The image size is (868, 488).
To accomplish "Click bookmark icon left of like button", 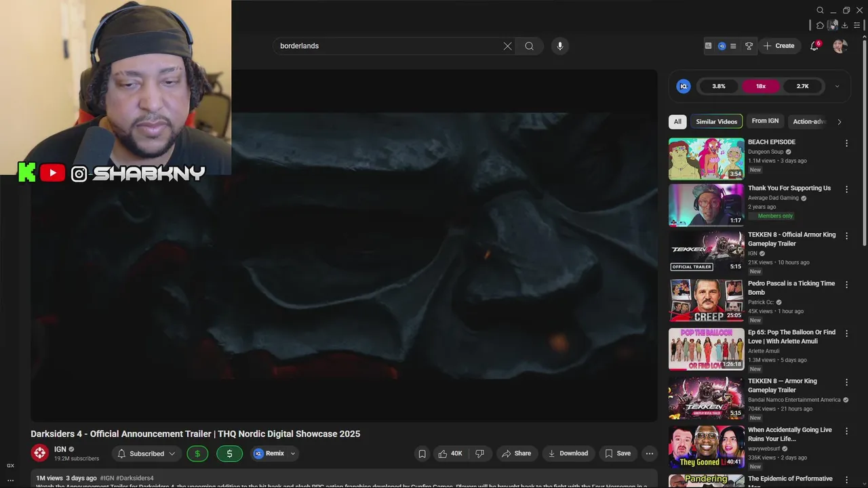I will (x=422, y=453).
